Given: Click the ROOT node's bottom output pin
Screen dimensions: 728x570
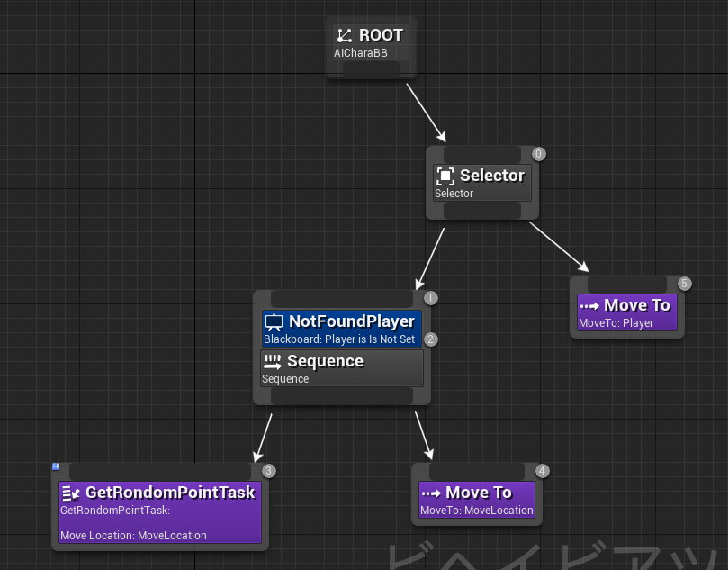Looking at the screenshot, I should 371,68.
